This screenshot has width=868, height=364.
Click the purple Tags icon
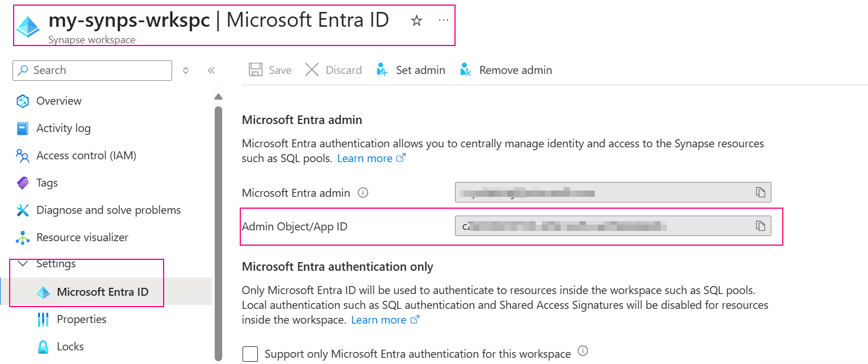click(x=23, y=183)
